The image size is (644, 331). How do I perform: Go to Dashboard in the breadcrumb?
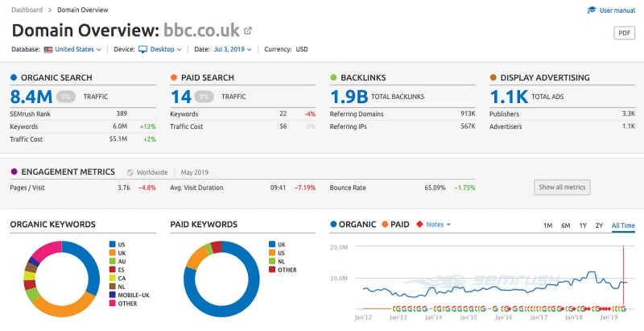coord(27,10)
